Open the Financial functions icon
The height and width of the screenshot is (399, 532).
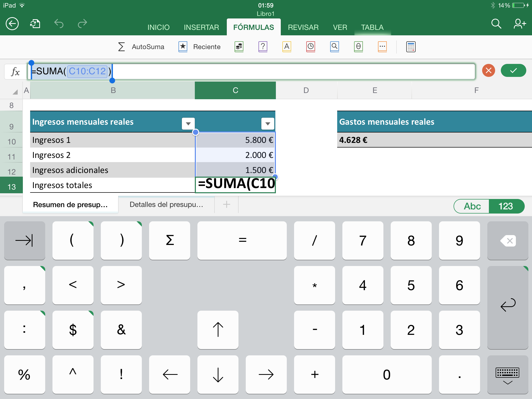pyautogui.click(x=239, y=47)
